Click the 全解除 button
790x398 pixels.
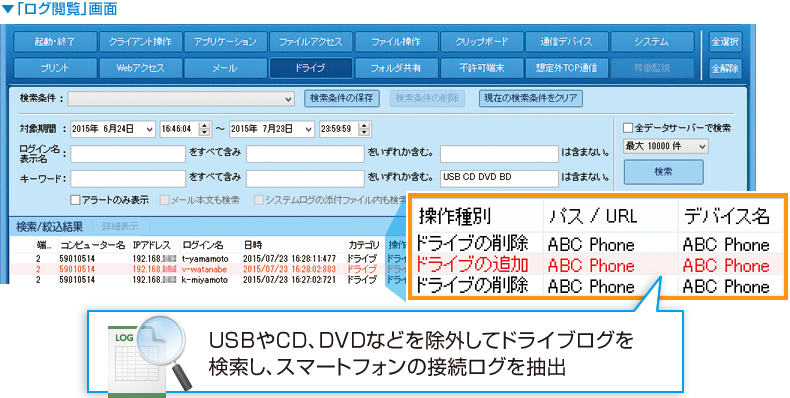[725, 68]
